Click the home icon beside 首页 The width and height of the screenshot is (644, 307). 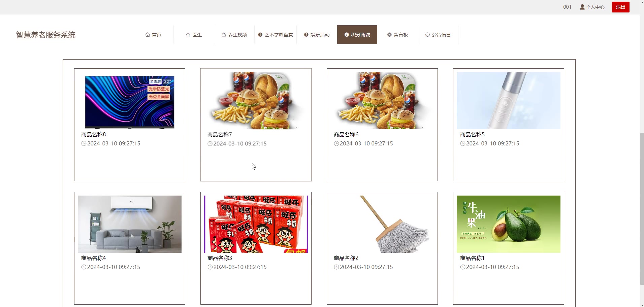[x=148, y=35]
